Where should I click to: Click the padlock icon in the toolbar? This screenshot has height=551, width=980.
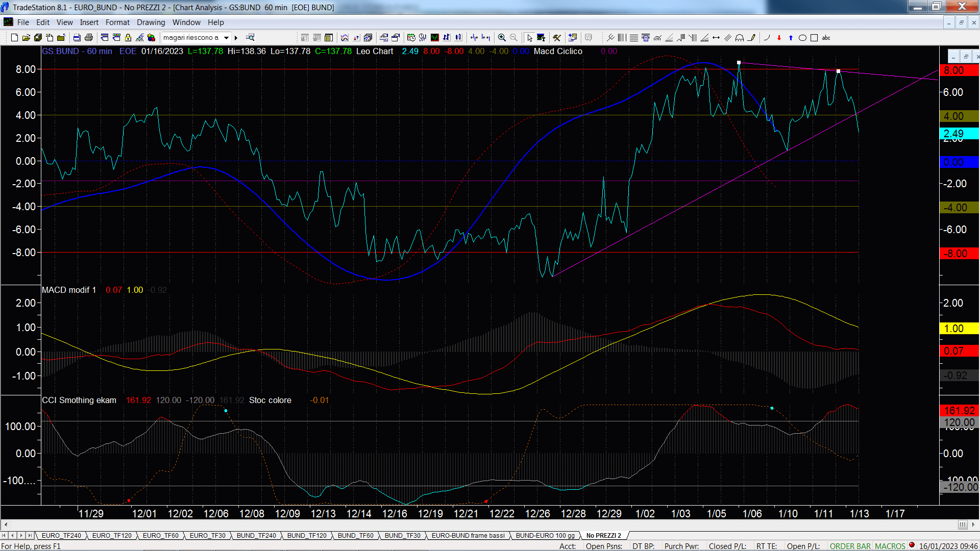(128, 38)
